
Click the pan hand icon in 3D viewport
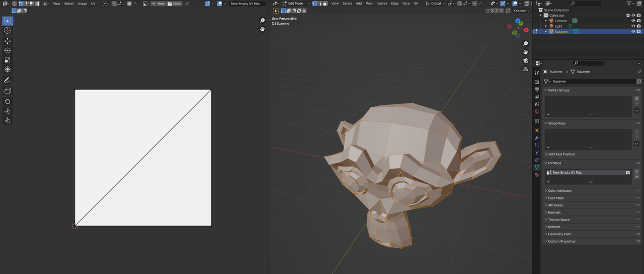click(x=526, y=52)
